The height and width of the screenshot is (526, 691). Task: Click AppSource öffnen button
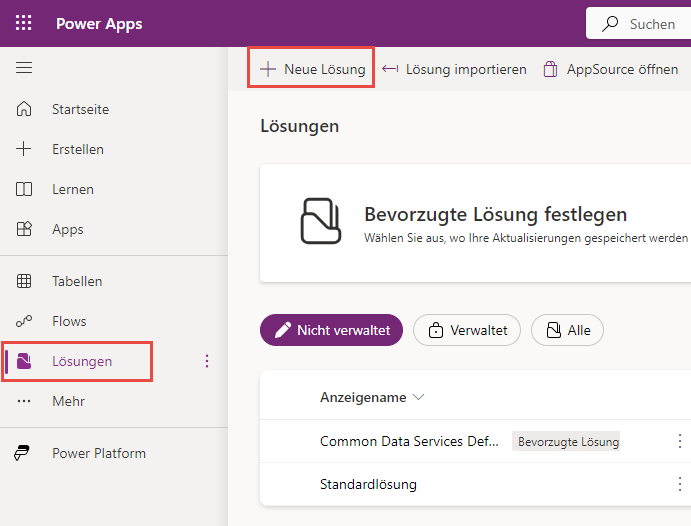coord(611,69)
